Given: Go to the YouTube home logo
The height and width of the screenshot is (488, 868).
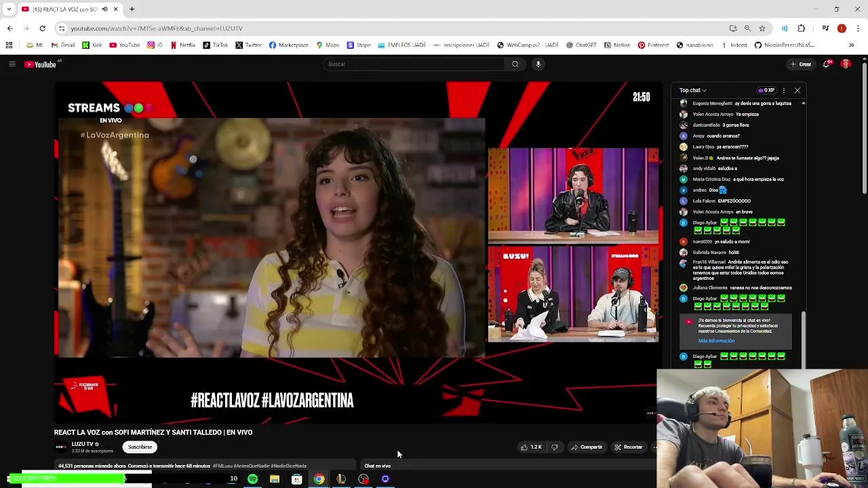Looking at the screenshot, I should [41, 64].
